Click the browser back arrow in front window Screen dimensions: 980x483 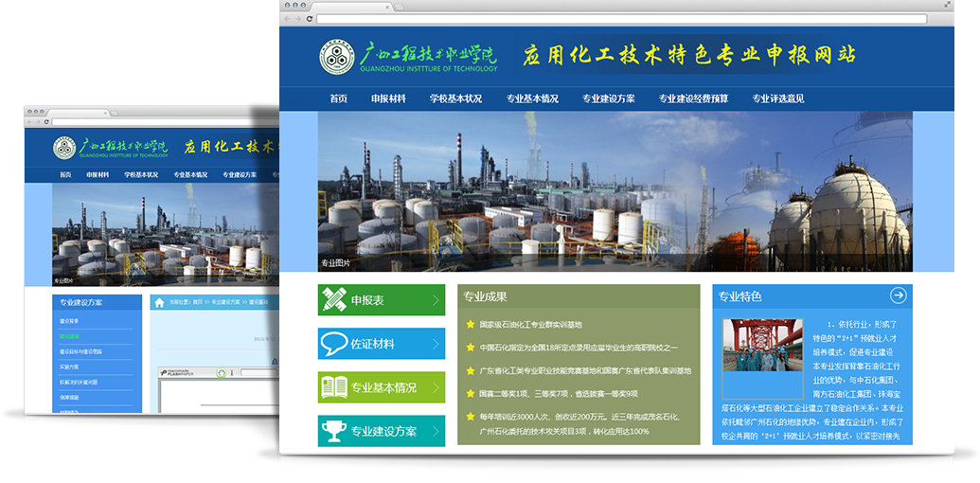(288, 19)
